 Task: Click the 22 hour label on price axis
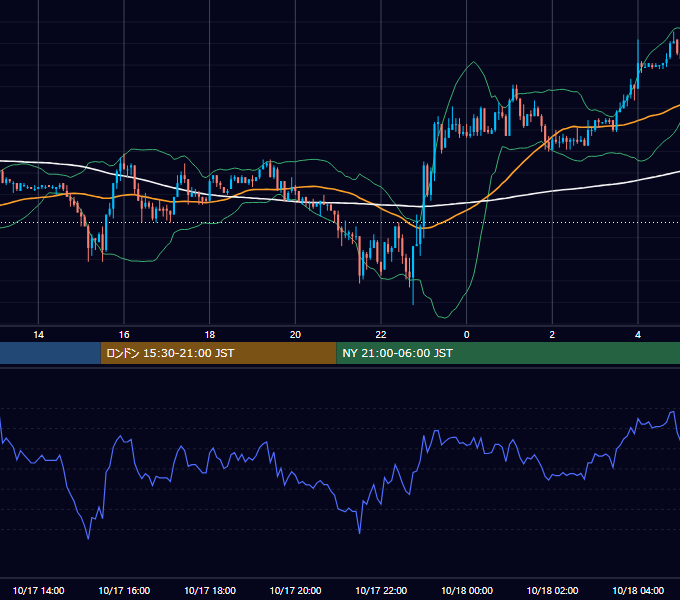tap(381, 335)
